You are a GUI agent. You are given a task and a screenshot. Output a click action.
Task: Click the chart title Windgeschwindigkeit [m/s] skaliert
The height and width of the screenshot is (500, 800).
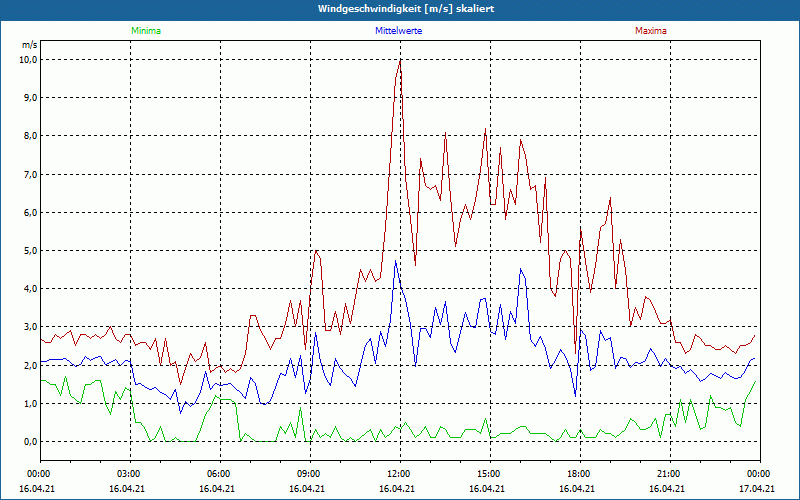[x=406, y=9]
